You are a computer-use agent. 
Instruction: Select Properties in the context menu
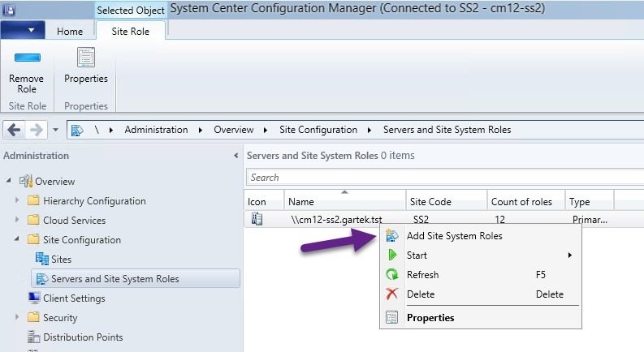click(430, 318)
